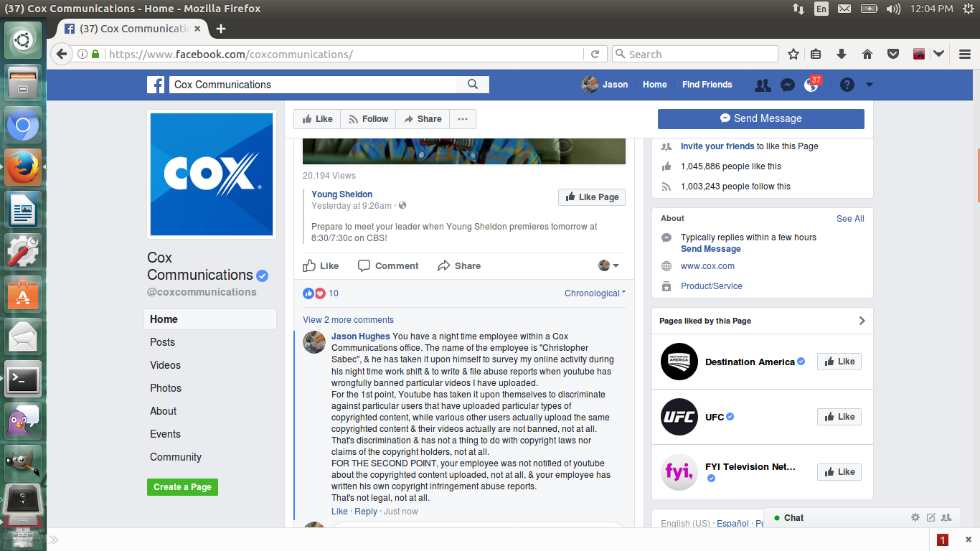Open the page more options ellipsis

pyautogui.click(x=463, y=119)
